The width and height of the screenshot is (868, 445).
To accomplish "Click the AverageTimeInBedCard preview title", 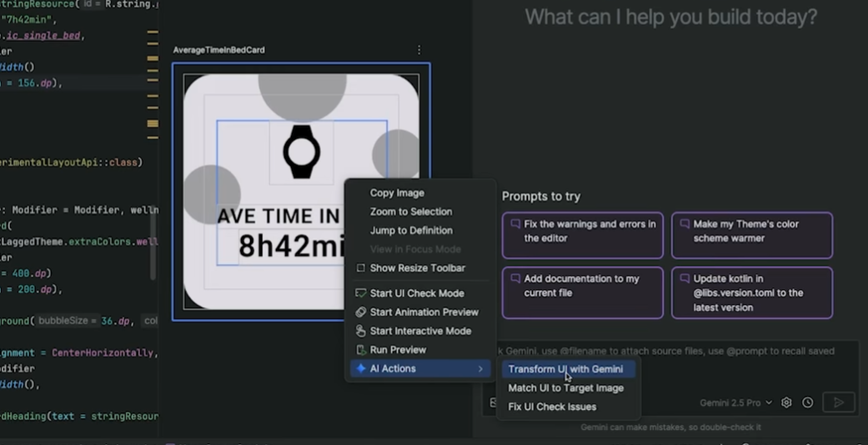I will pyautogui.click(x=218, y=50).
